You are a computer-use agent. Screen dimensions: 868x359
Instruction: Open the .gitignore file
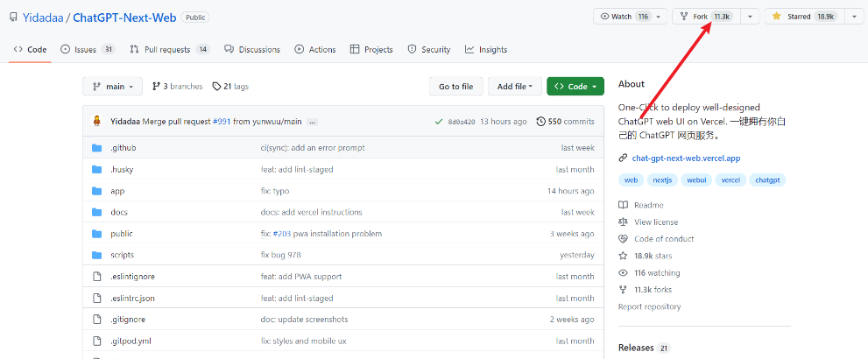click(128, 320)
